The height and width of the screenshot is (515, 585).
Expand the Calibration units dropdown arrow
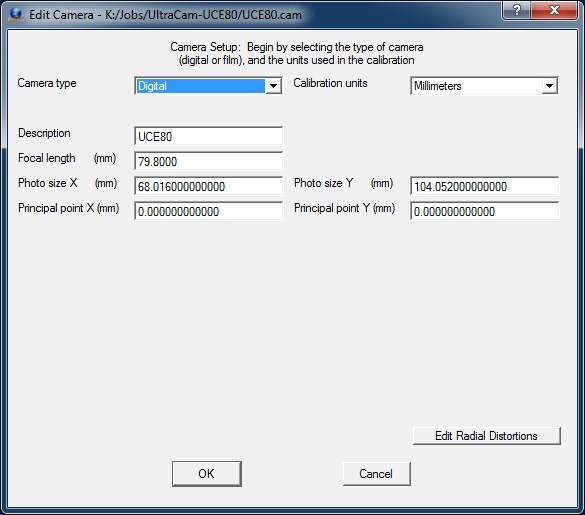(550, 86)
